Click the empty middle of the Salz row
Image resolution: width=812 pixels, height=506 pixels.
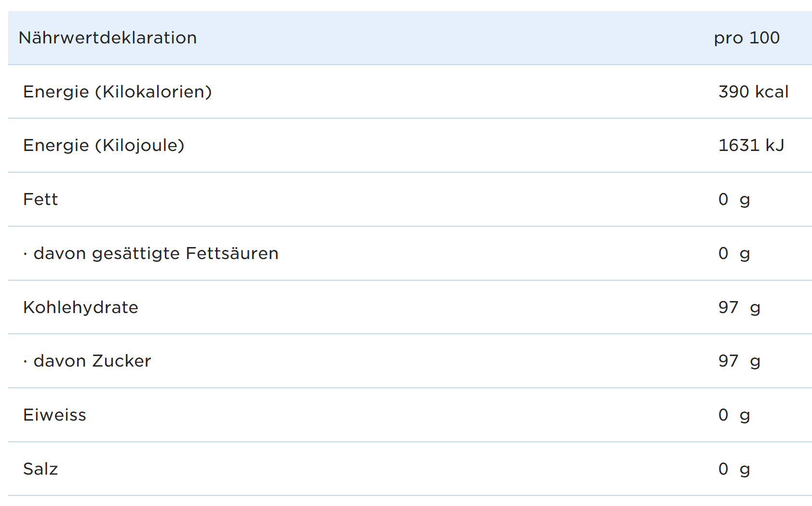(386, 469)
